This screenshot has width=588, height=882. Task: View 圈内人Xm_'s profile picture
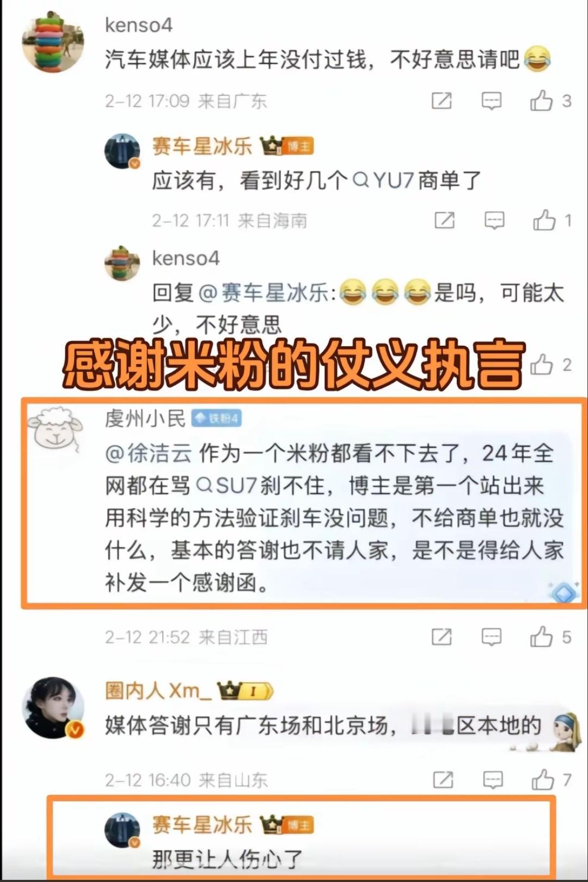[x=53, y=708]
